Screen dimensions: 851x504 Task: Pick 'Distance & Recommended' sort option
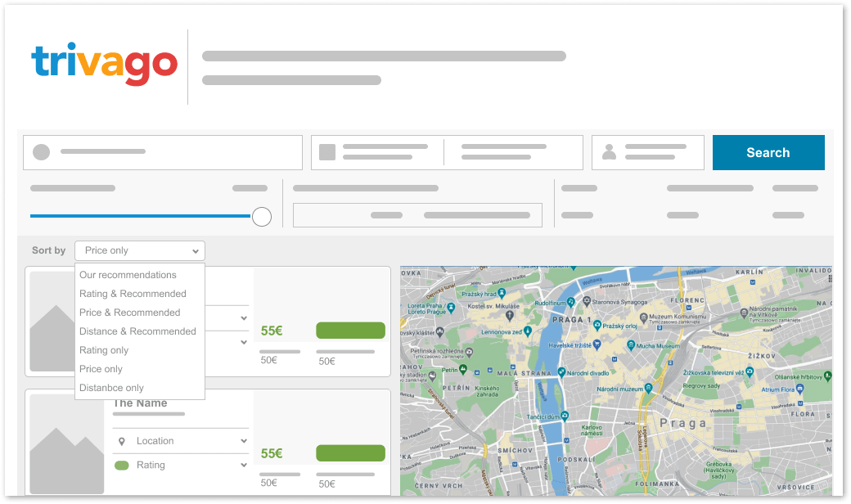[x=137, y=331]
